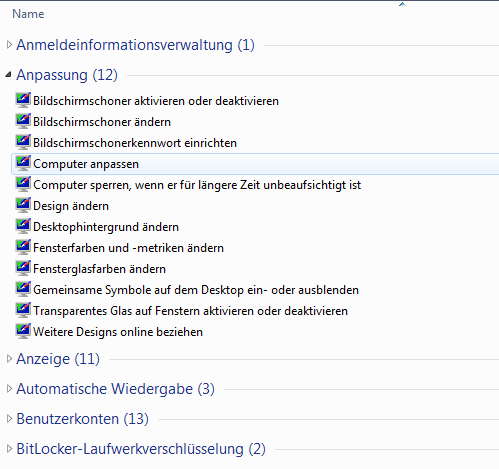The height and width of the screenshot is (469, 499).
Task: Expand the Automatische Wiedergabe group arrow
Action: pos(9,389)
